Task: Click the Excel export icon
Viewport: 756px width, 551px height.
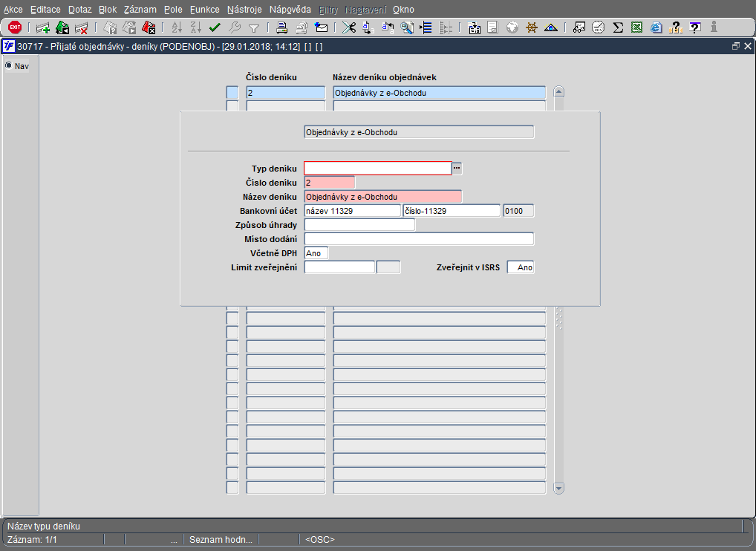Action: [636, 27]
